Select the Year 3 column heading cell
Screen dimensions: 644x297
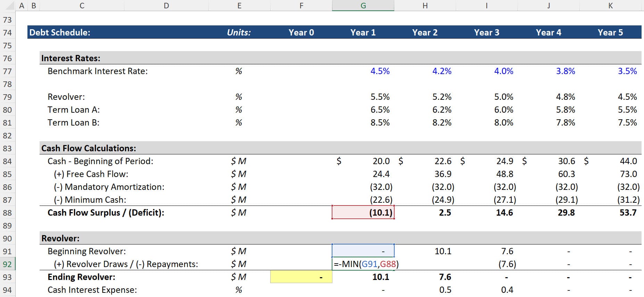pyautogui.click(x=486, y=33)
